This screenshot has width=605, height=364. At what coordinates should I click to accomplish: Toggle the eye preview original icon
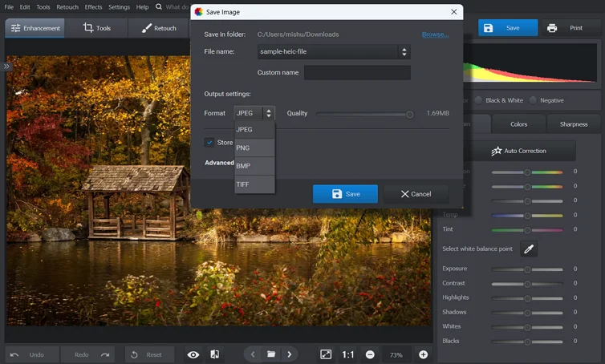coord(193,354)
